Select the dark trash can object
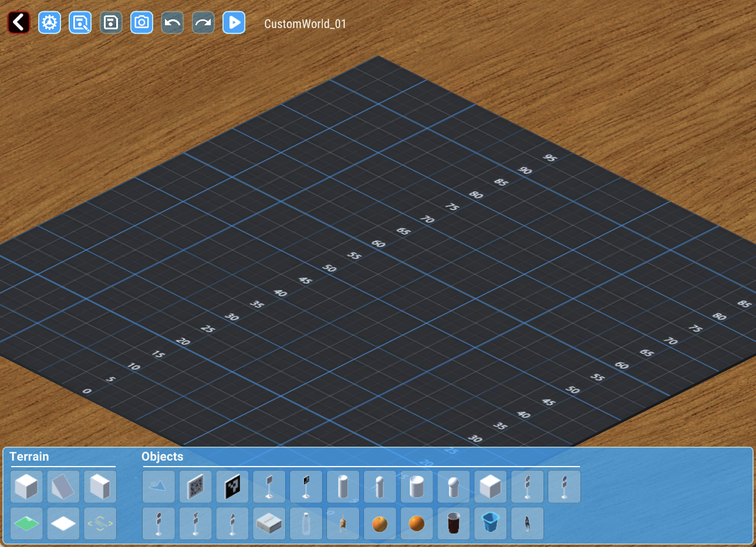756x547 pixels. (x=454, y=523)
